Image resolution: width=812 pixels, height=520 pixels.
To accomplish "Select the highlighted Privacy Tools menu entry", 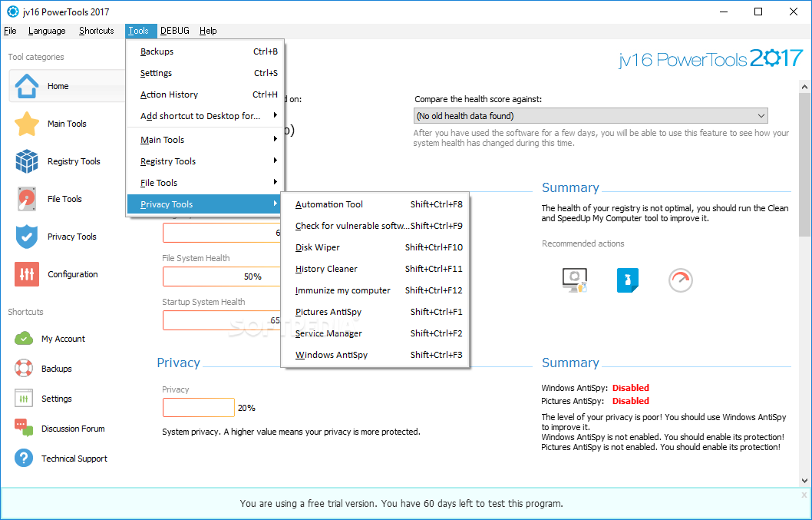I will coord(206,204).
